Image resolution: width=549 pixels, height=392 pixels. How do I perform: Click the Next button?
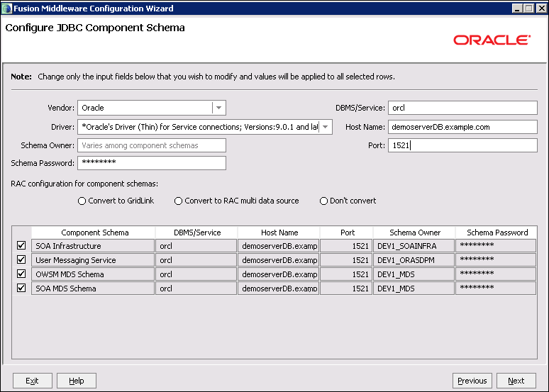(516, 381)
